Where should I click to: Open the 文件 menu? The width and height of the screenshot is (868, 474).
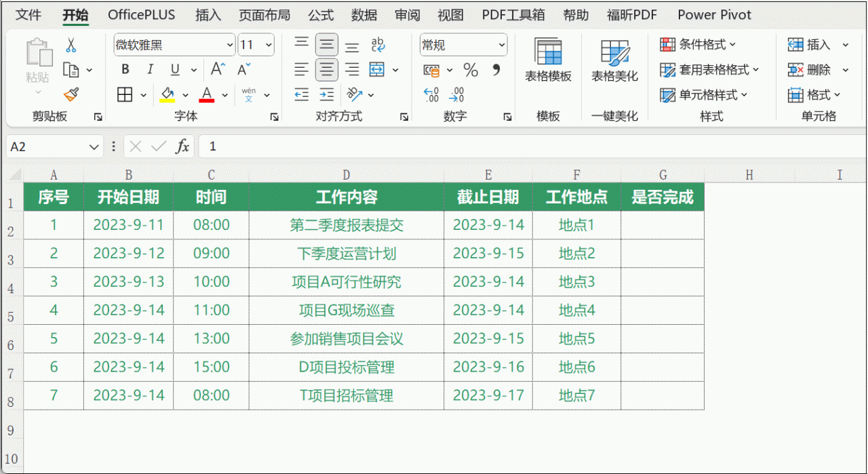pos(28,15)
